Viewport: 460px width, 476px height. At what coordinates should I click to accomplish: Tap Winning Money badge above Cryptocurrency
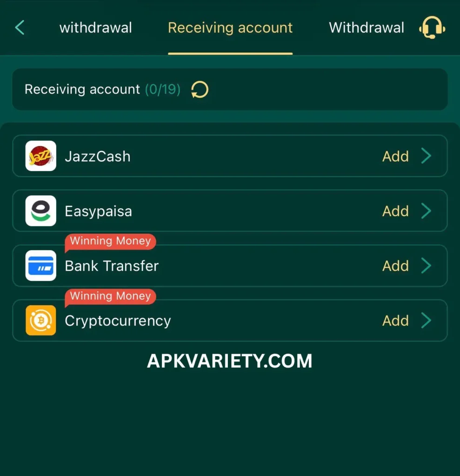click(110, 296)
